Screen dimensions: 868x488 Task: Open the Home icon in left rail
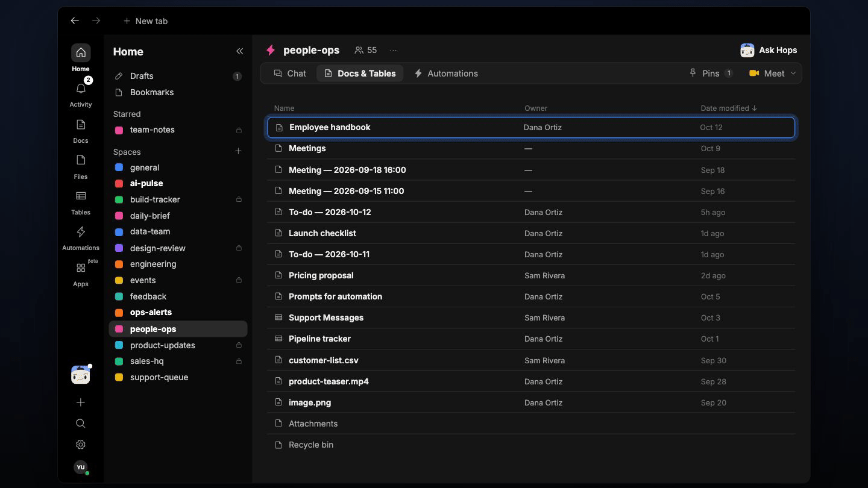click(x=81, y=53)
